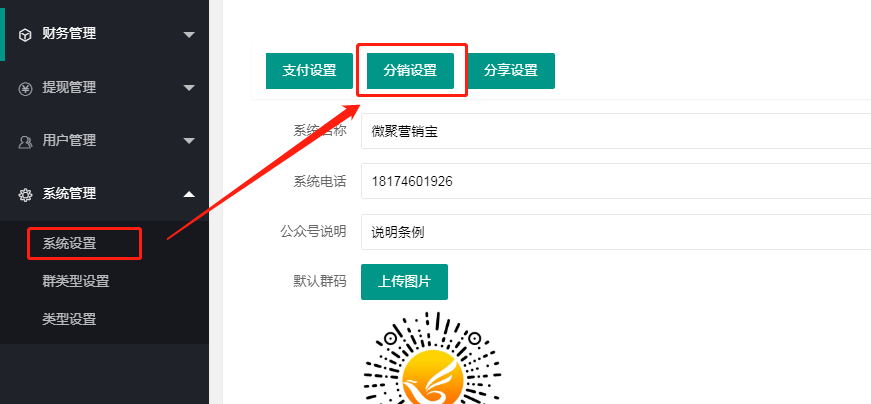Focus the 公众号说明 field with 说明条例
The image size is (871, 404).
pos(616,232)
